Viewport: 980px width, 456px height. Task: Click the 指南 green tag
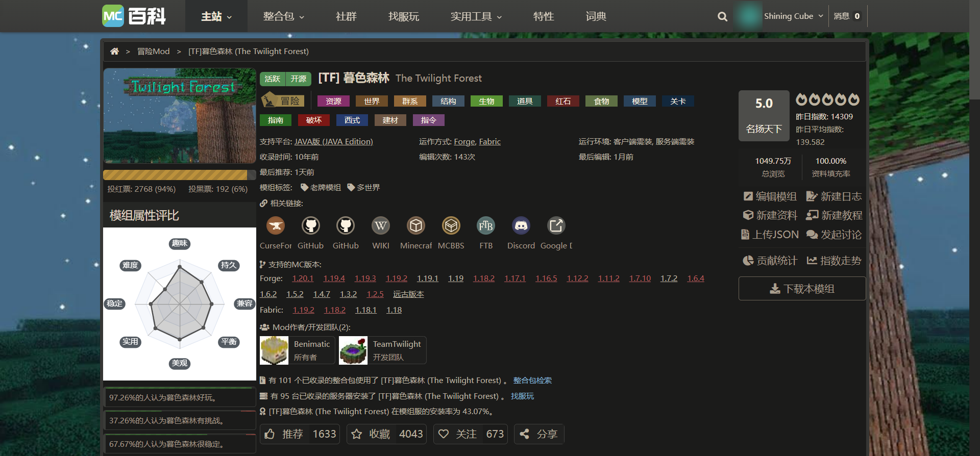(276, 120)
